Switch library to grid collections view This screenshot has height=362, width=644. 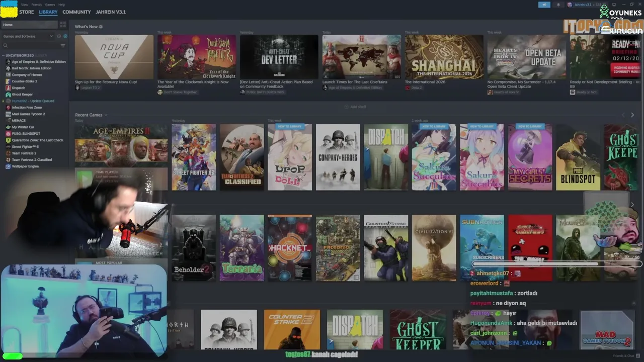pyautogui.click(x=63, y=25)
